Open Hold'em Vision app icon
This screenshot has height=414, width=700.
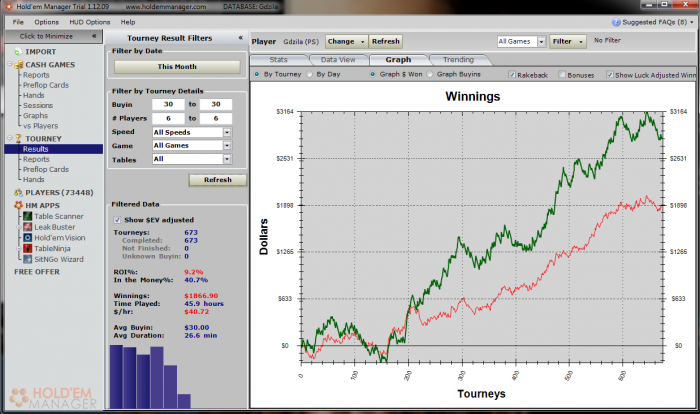click(x=28, y=238)
